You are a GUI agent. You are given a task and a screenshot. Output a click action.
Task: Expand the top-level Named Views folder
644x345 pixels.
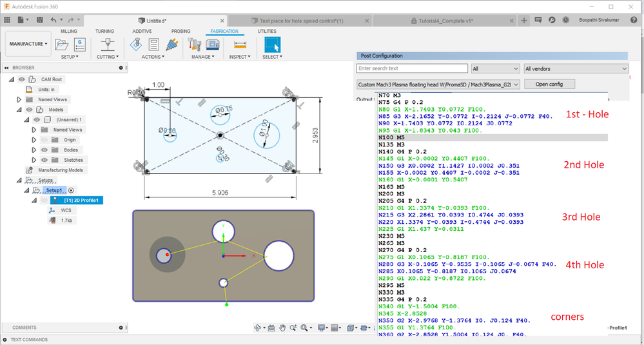[x=19, y=99]
